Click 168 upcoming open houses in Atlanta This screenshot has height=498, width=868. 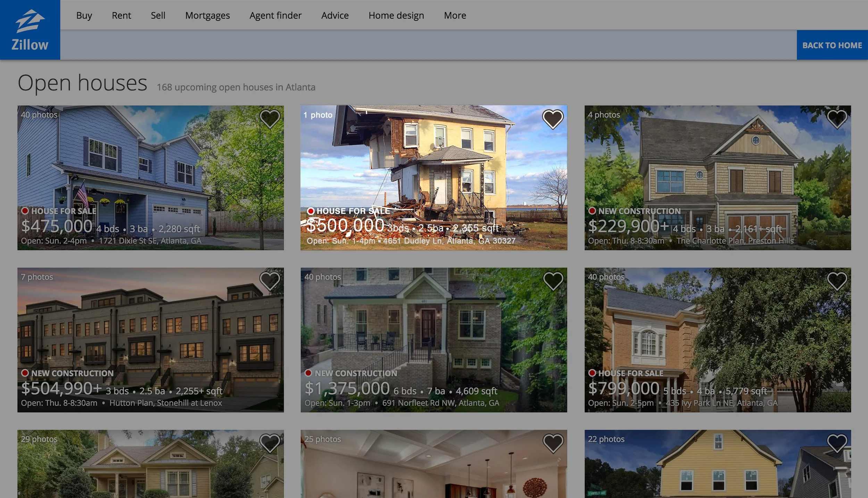point(236,87)
